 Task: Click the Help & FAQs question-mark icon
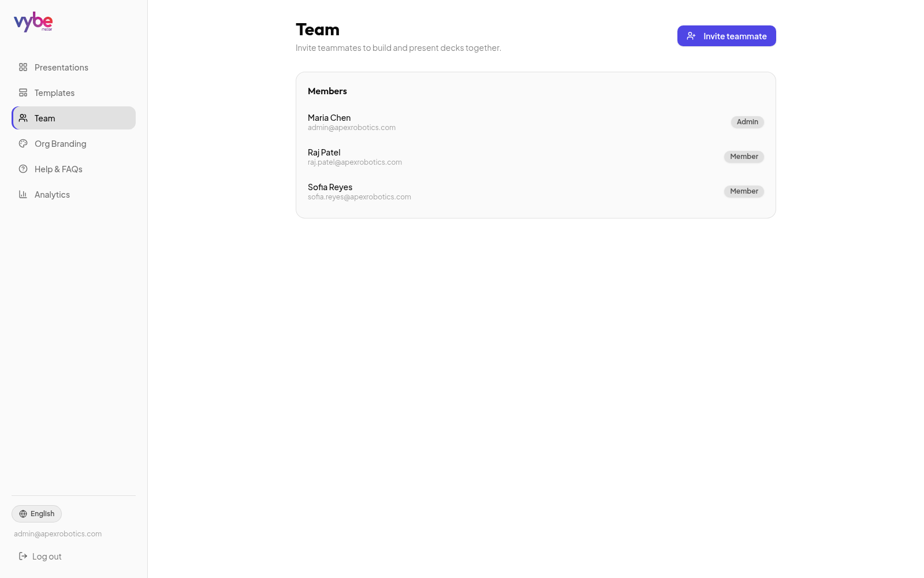[x=23, y=169]
